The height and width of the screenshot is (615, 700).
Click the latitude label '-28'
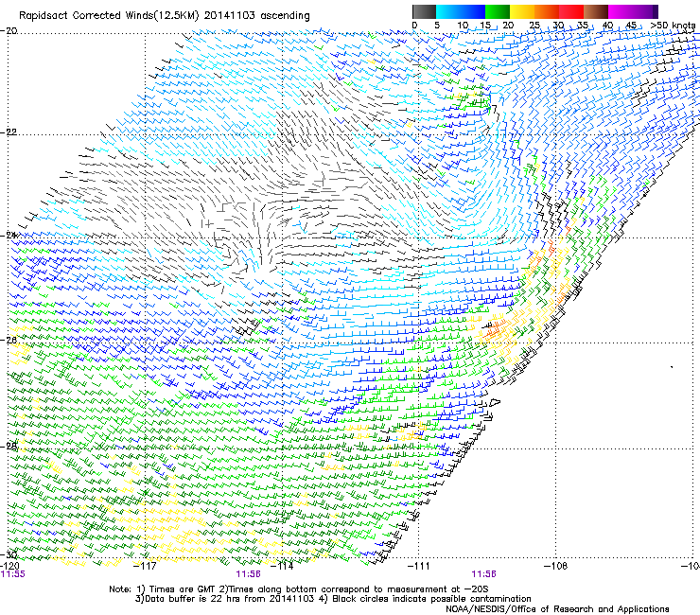9,446
